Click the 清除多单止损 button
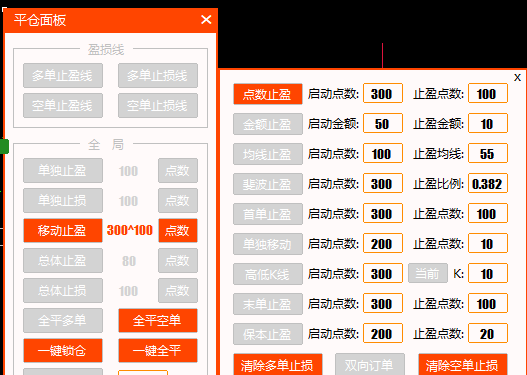This screenshot has width=527, height=375. click(x=278, y=365)
